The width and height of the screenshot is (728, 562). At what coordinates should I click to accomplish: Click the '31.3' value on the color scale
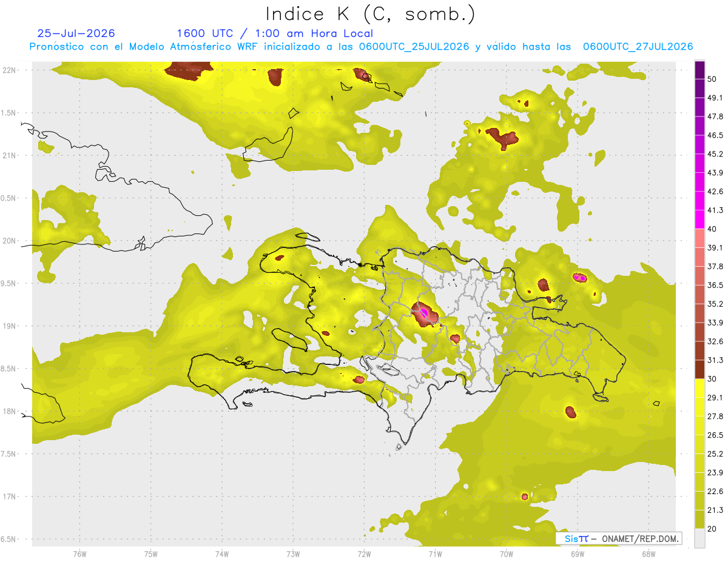(x=715, y=360)
